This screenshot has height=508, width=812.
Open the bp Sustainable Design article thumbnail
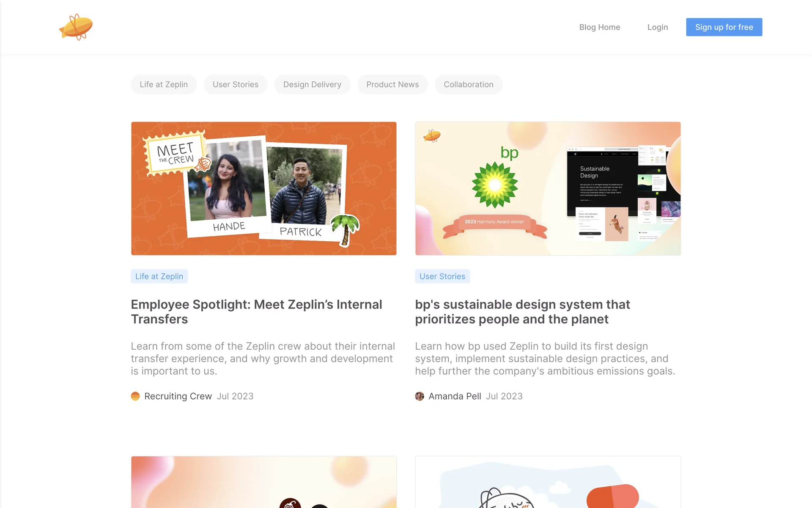548,188
